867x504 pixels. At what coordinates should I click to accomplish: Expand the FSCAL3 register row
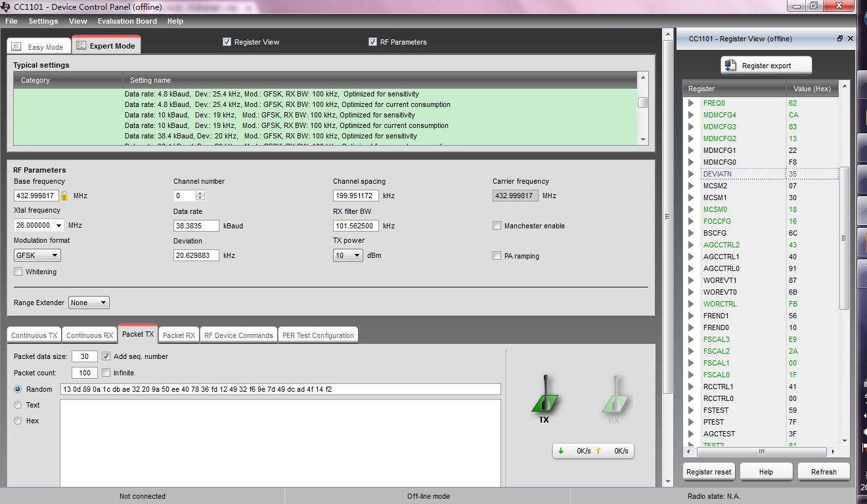[691, 339]
